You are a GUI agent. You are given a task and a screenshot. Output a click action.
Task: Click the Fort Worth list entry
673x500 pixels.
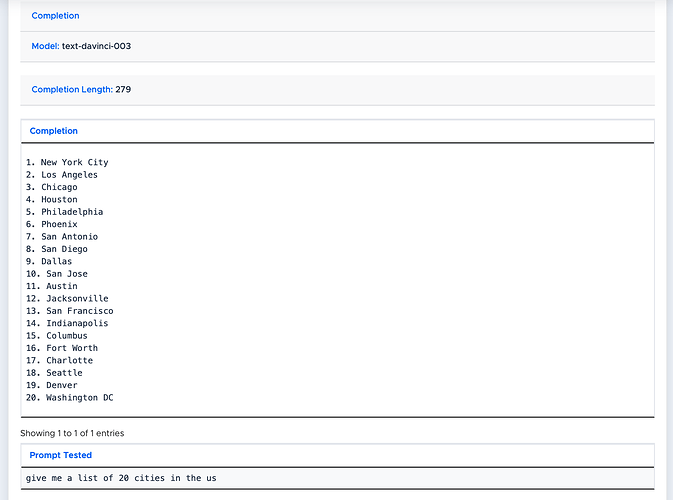[x=62, y=348]
